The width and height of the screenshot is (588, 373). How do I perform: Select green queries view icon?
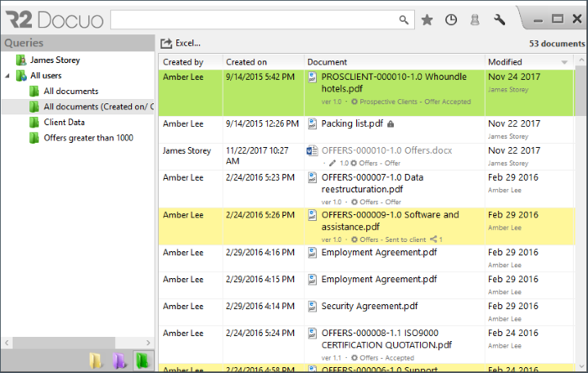[143, 360]
